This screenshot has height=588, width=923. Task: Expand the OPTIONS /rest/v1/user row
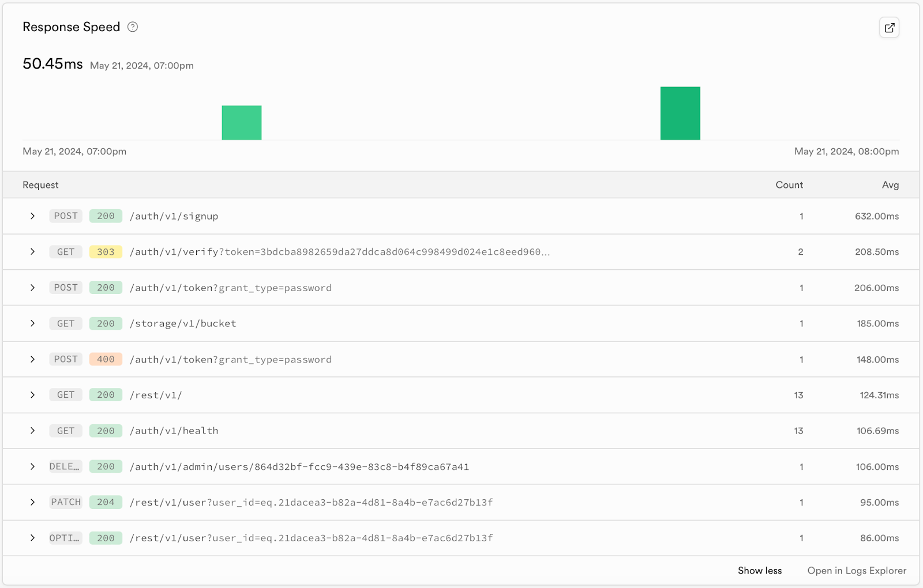[33, 538]
